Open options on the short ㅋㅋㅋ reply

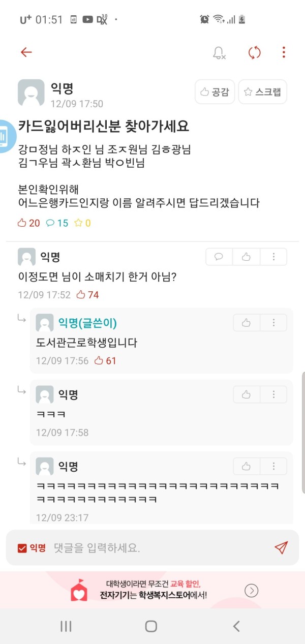pos(274,394)
